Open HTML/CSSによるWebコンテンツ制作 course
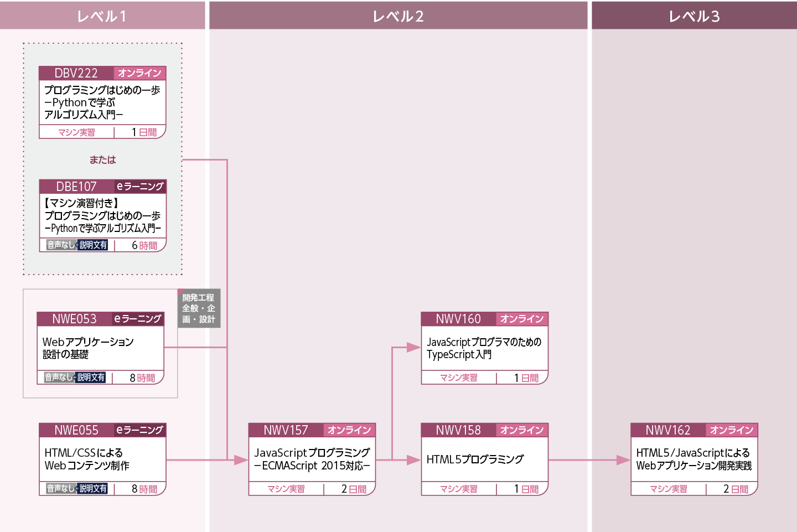797x532 pixels. 87,459
